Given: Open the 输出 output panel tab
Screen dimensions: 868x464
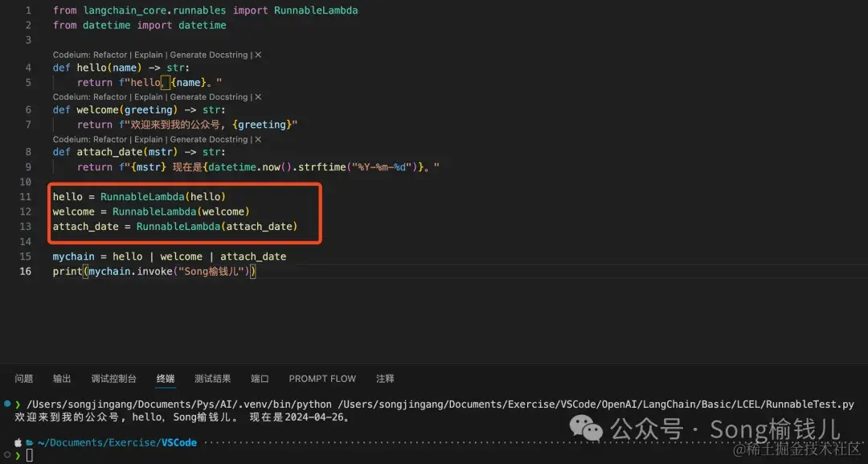Looking at the screenshot, I should [62, 378].
